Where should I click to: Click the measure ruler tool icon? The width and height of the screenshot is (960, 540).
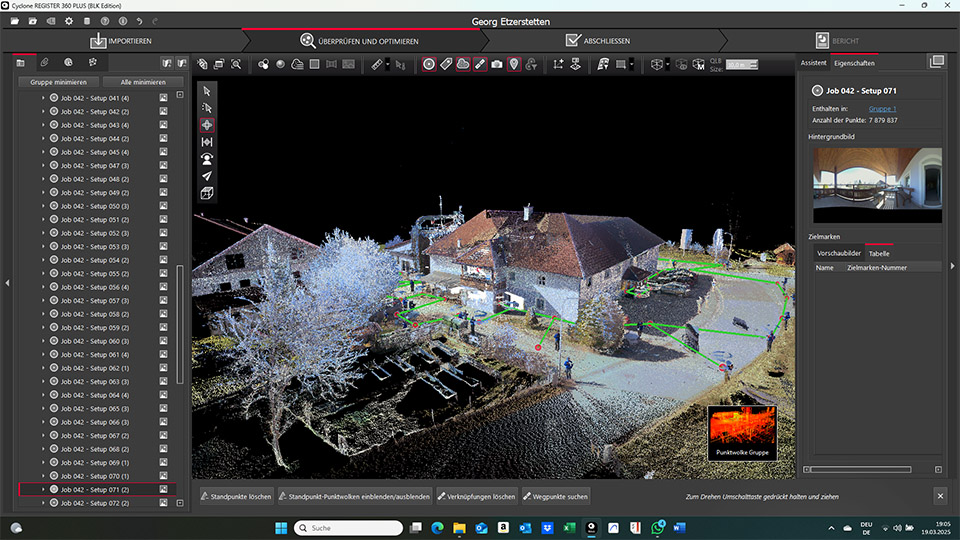pyautogui.click(x=378, y=64)
